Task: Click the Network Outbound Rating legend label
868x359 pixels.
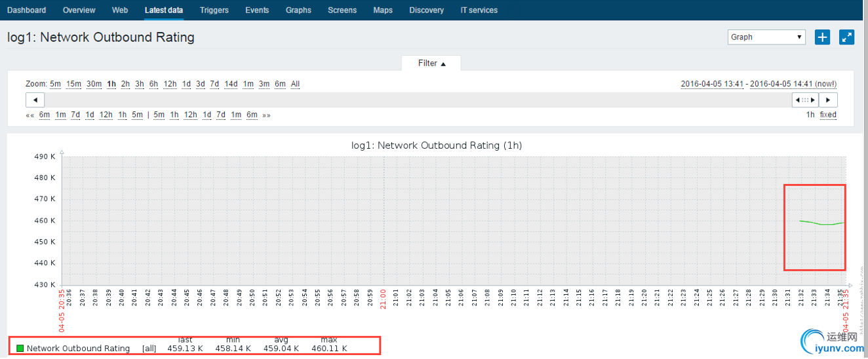Action: coord(78,349)
